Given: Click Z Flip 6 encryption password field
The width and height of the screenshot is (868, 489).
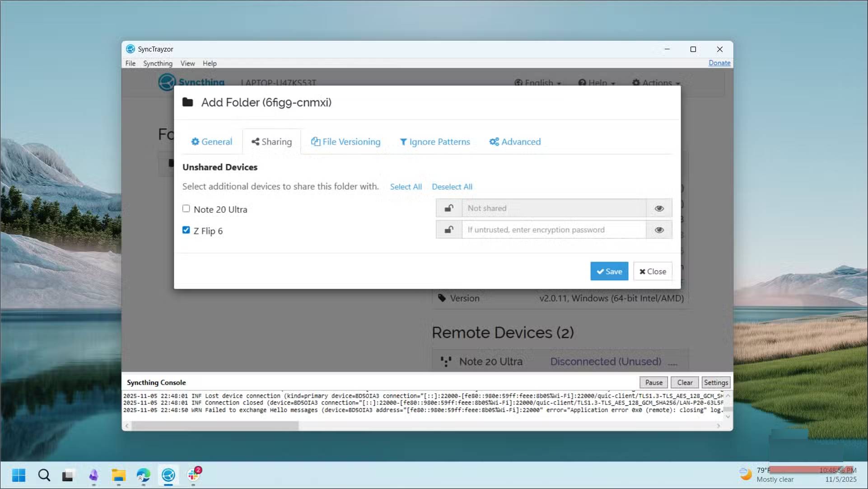Looking at the screenshot, I should click(553, 230).
